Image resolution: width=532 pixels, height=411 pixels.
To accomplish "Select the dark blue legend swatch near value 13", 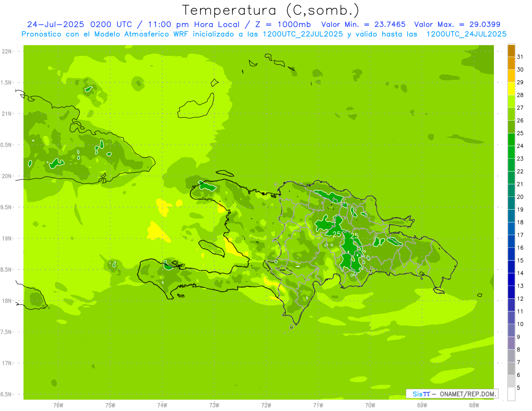I will (x=511, y=280).
